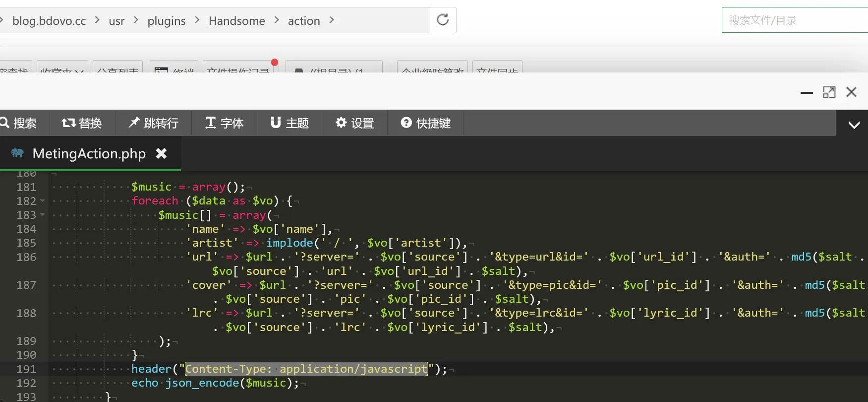Click line number 184 in gutter
The width and height of the screenshot is (868, 402).
26,229
